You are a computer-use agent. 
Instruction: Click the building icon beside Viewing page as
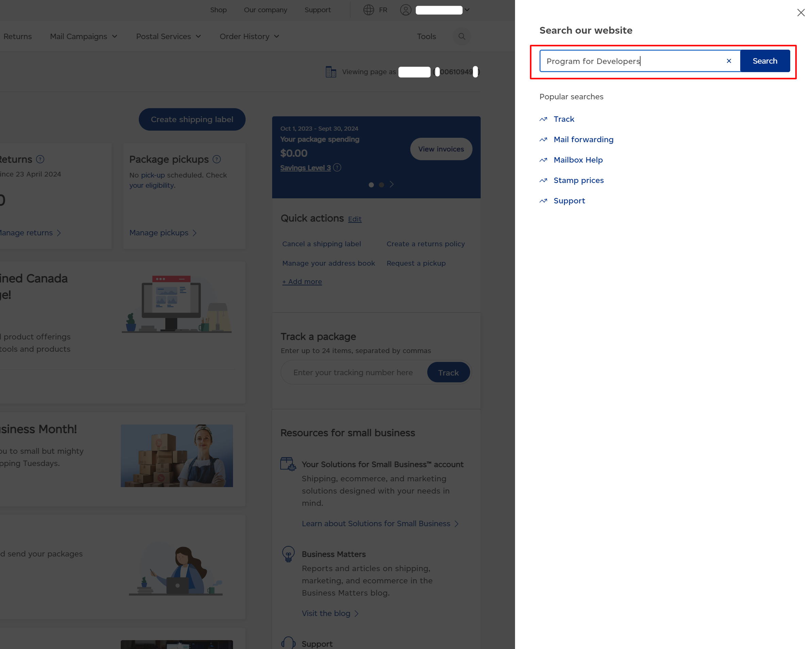[331, 71]
